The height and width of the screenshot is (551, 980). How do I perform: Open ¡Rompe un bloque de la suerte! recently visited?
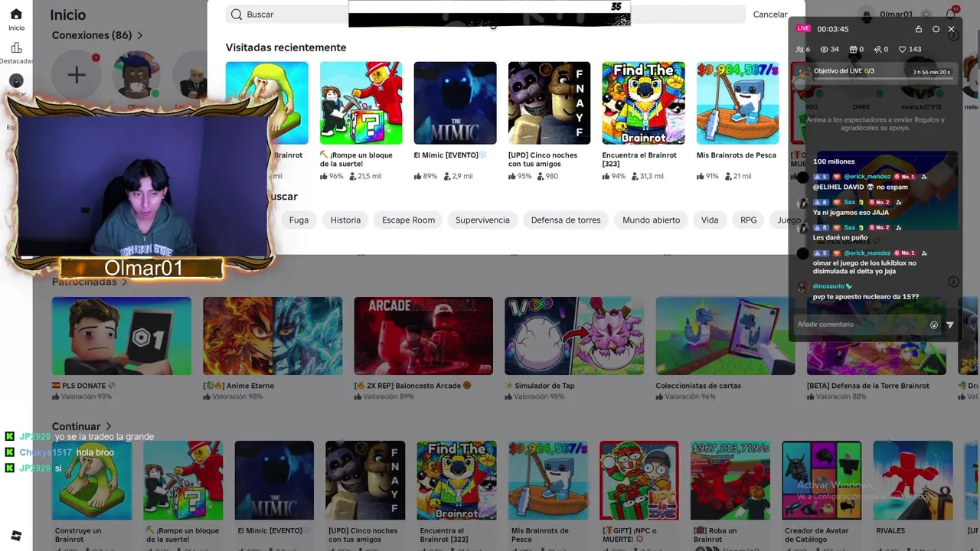pos(361,103)
